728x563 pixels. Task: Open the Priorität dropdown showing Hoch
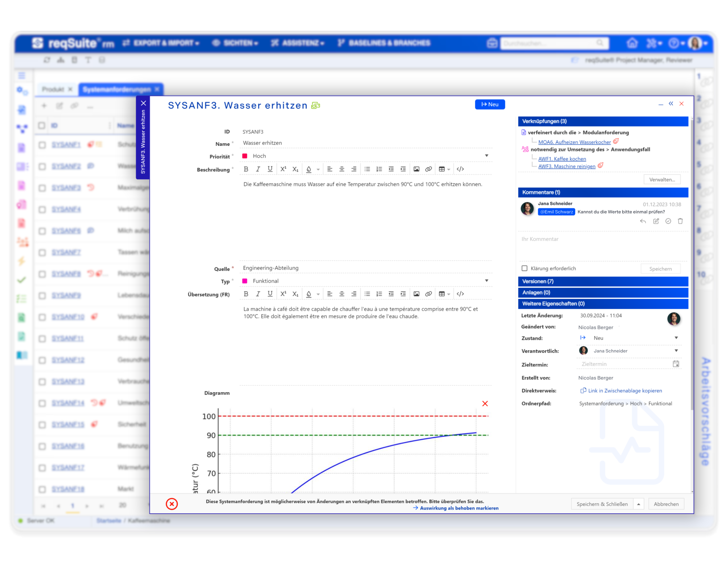pyautogui.click(x=487, y=156)
